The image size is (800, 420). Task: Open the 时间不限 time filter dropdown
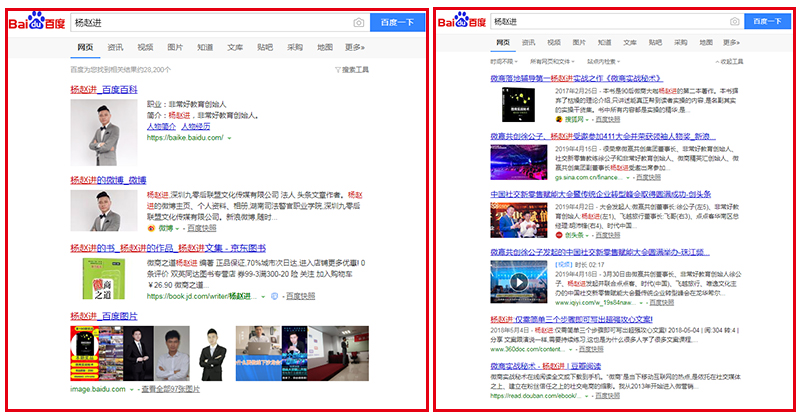[503, 61]
